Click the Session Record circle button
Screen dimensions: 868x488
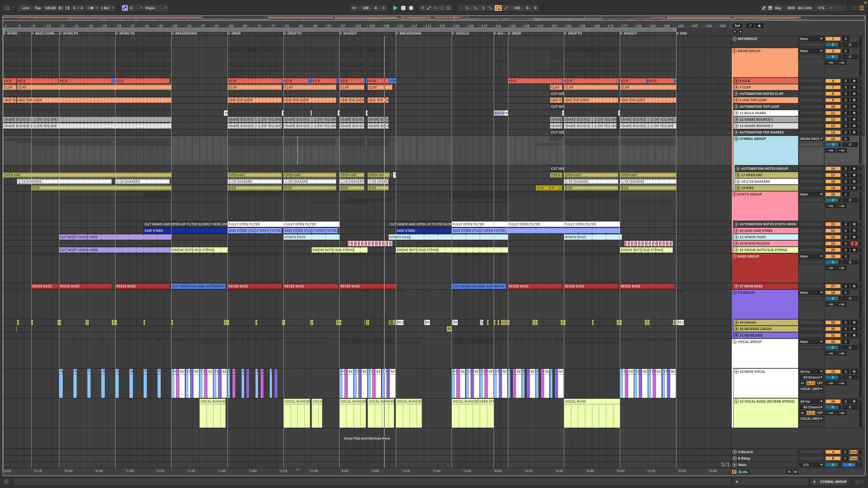point(448,8)
